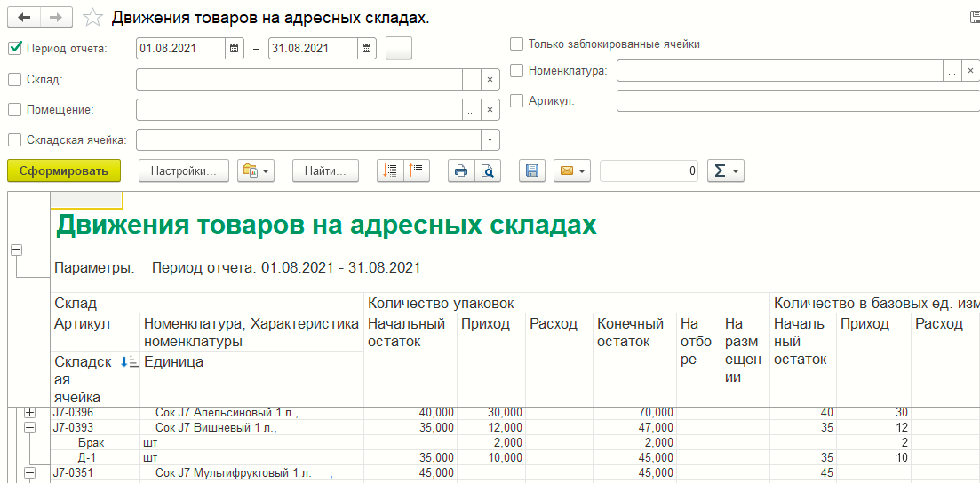
Task: Click the back navigation arrow
Action: [x=24, y=18]
